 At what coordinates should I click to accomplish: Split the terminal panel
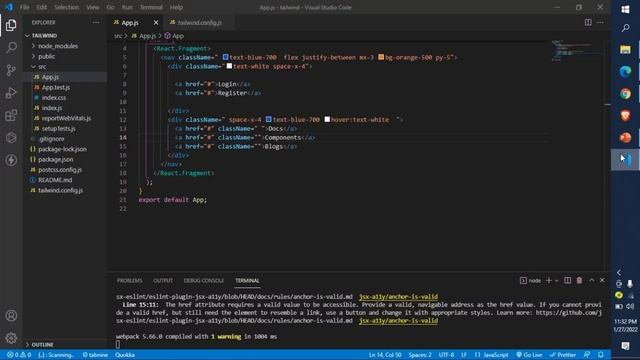click(x=567, y=280)
